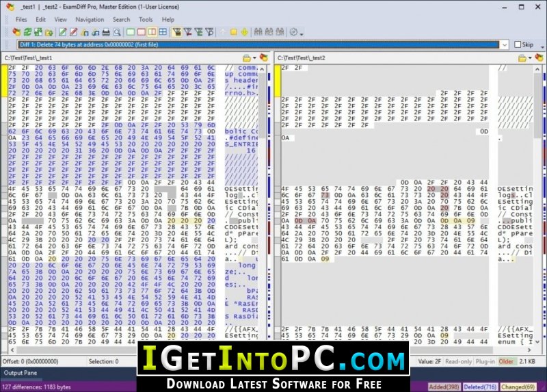The height and width of the screenshot is (392, 547).
Task: Click the first binoculars Find icon
Action: (x=258, y=32)
